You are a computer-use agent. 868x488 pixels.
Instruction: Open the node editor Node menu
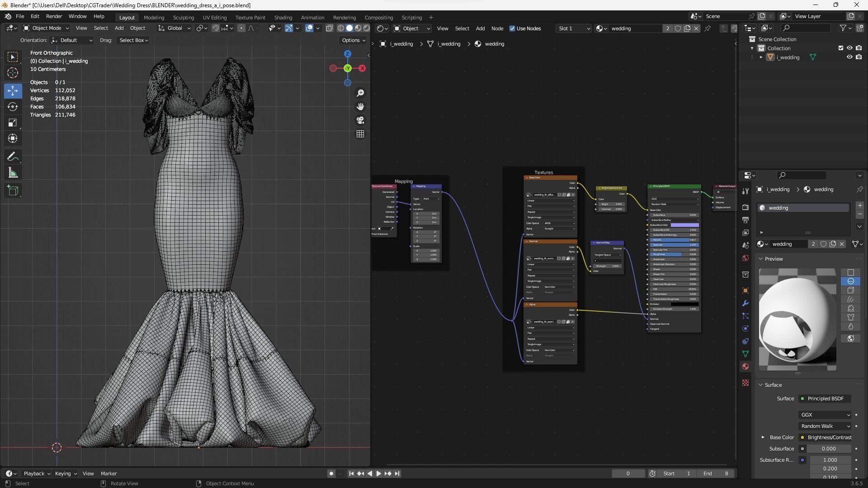497,28
